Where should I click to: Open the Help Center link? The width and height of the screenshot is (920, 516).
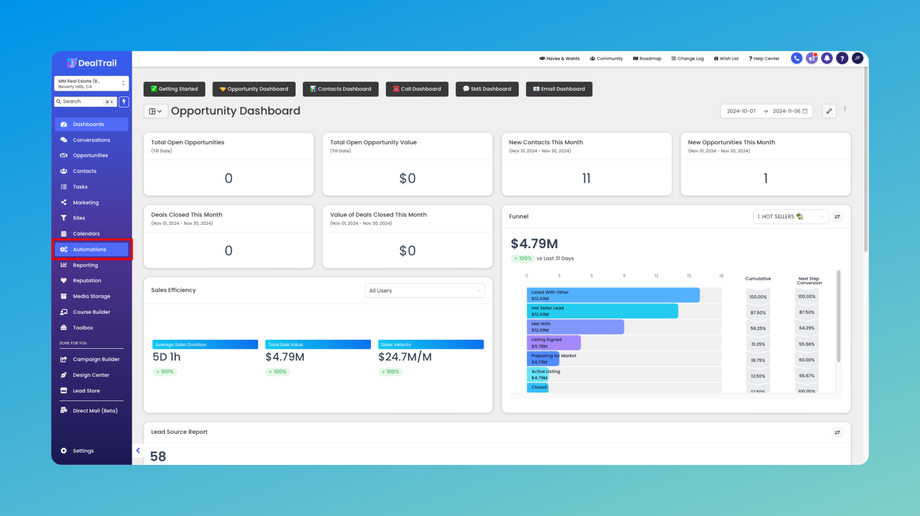764,59
